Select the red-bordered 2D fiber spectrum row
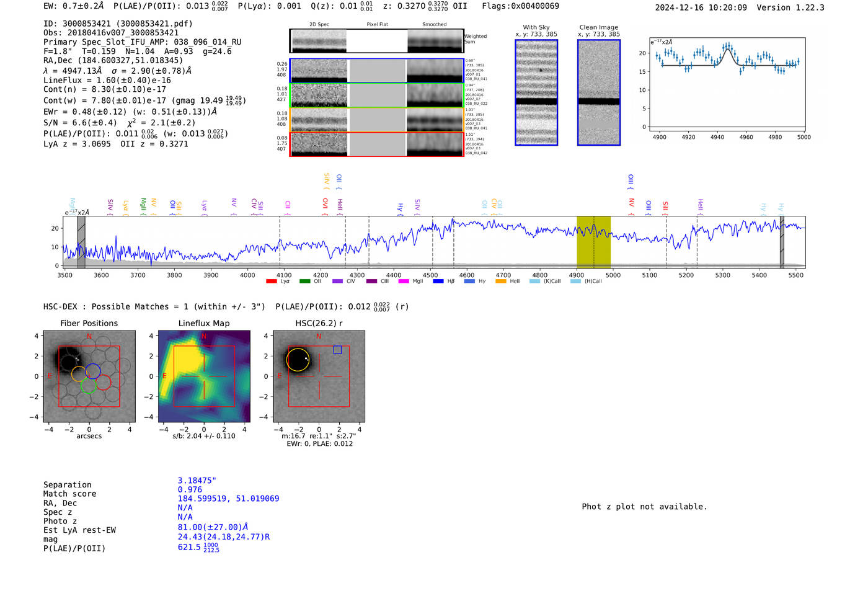 [376, 144]
